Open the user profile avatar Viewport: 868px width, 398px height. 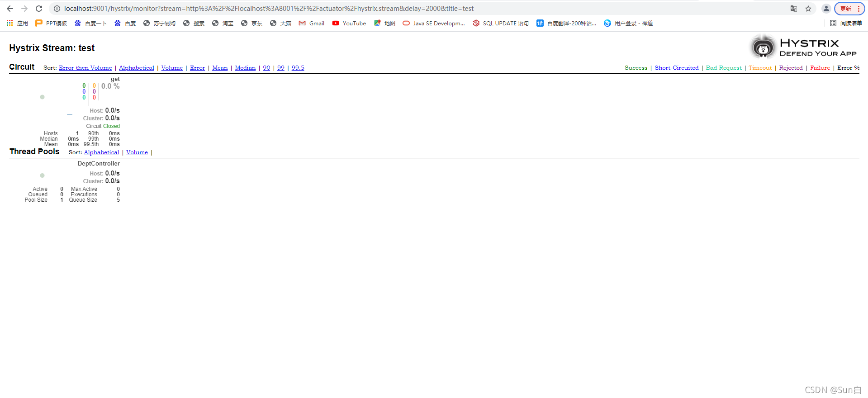(x=826, y=9)
